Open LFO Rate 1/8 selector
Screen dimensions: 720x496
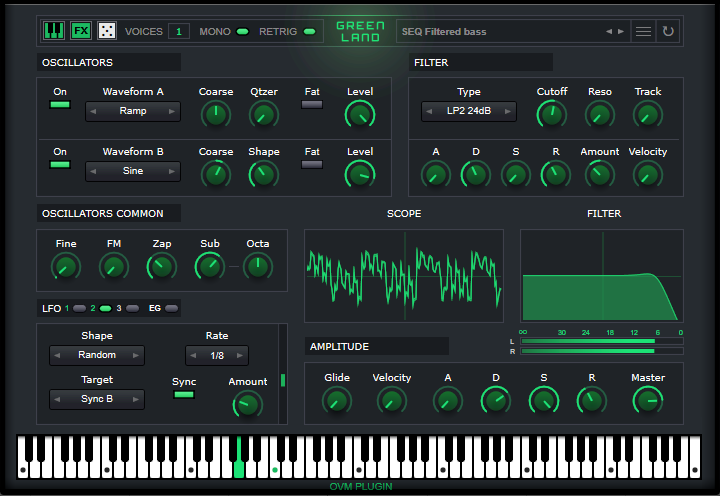[217, 355]
